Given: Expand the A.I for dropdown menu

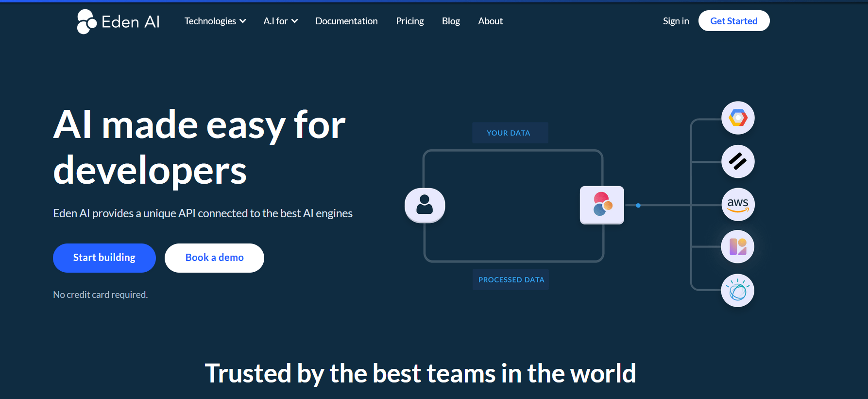Looking at the screenshot, I should [281, 21].
